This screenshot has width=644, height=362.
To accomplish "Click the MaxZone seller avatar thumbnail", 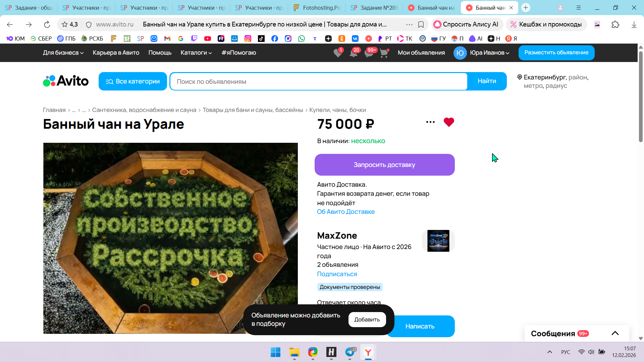I will (x=438, y=241).
